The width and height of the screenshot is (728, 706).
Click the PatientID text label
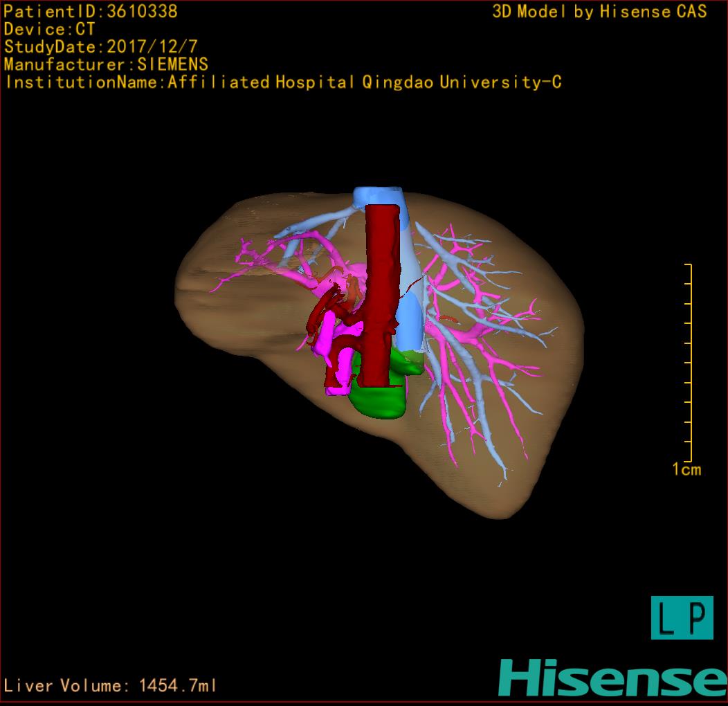point(91,11)
